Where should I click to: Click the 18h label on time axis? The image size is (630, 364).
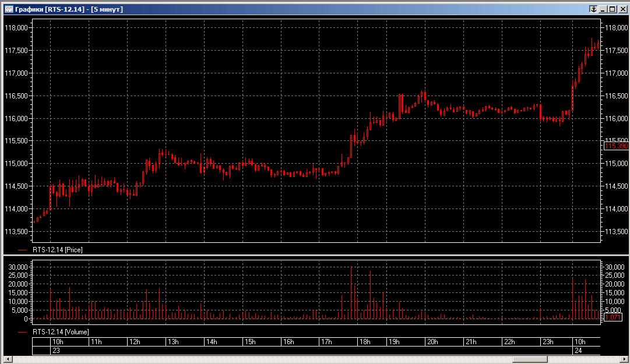[365, 342]
